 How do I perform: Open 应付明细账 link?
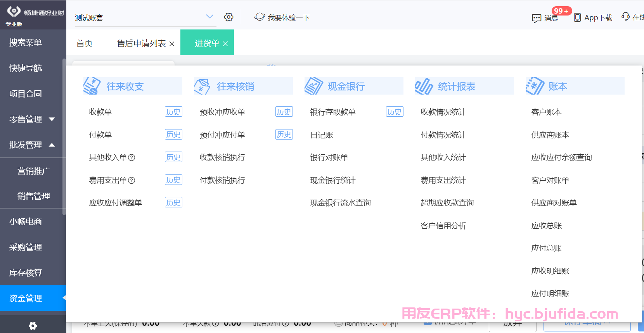coord(550,293)
